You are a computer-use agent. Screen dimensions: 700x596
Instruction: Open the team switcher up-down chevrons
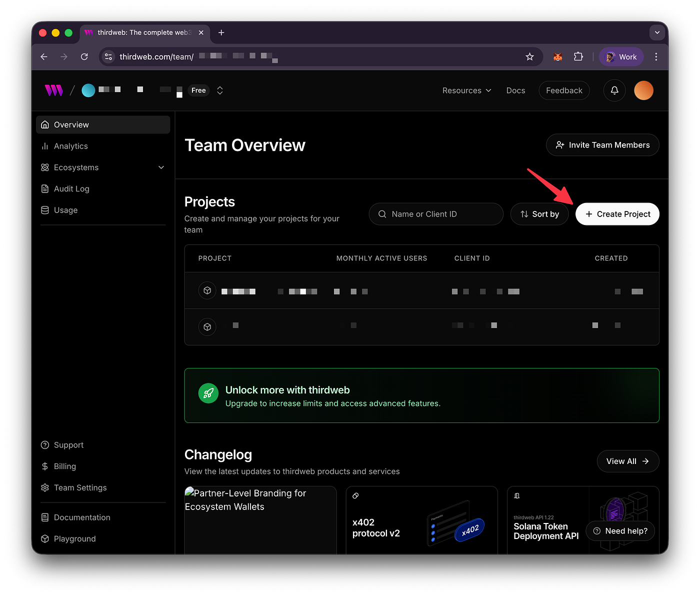(219, 90)
